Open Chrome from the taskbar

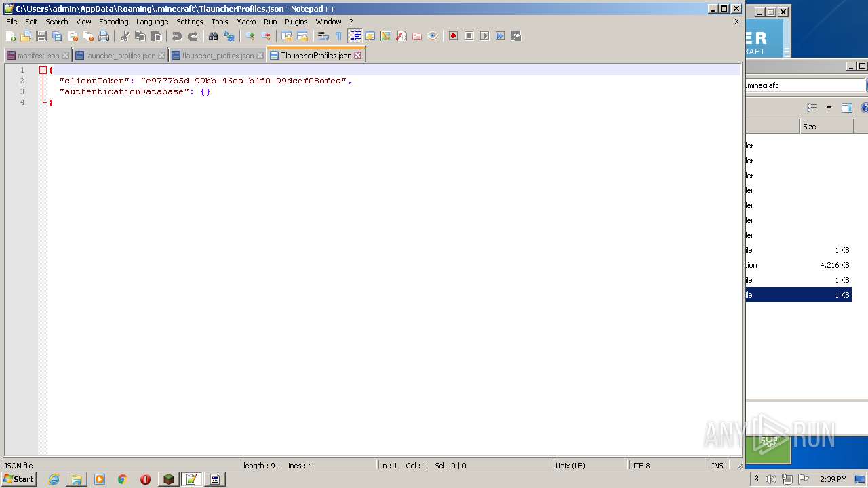[122, 479]
